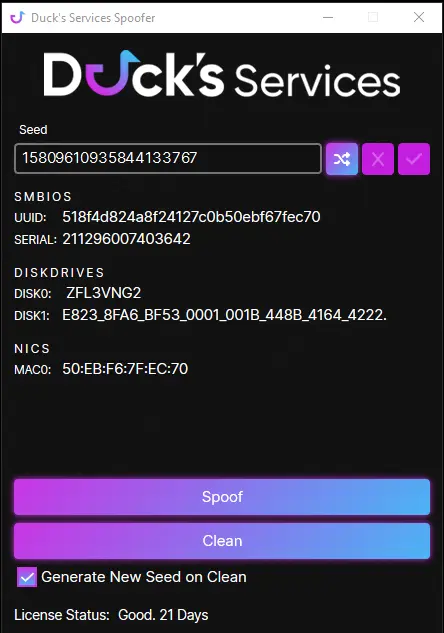Confirm the seed with the checkmark icon
Viewport: 444px width, 633px height.
[x=414, y=159]
